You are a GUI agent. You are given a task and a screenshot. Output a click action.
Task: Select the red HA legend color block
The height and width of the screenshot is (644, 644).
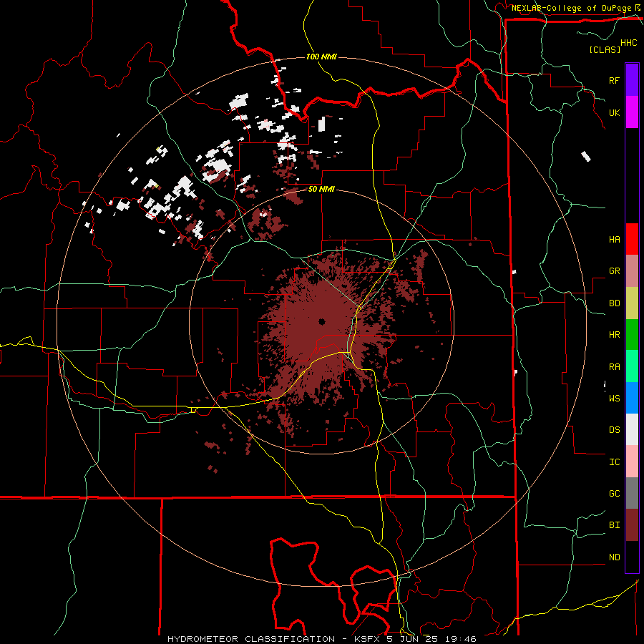tap(632, 239)
